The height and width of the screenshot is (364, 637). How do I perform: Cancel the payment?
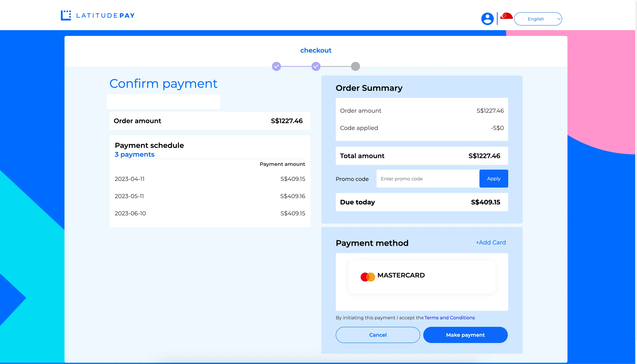pos(378,335)
